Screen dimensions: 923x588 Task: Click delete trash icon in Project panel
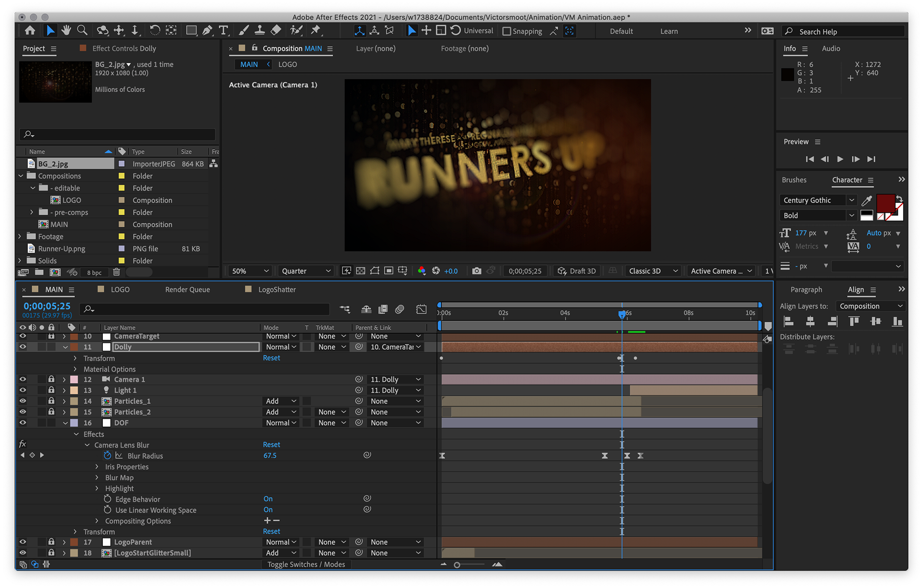(x=116, y=272)
